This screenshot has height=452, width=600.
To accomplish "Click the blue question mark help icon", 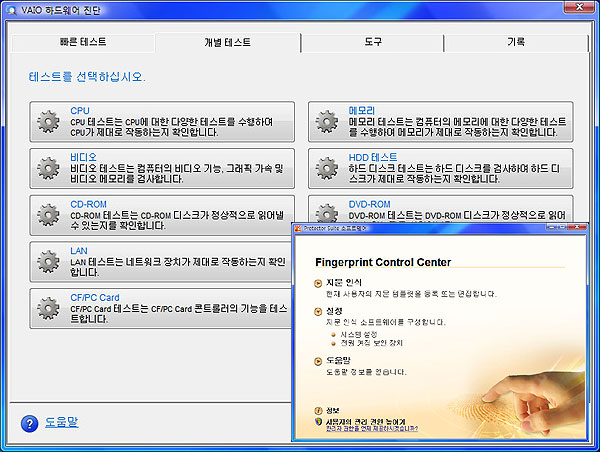I will click(x=29, y=424).
